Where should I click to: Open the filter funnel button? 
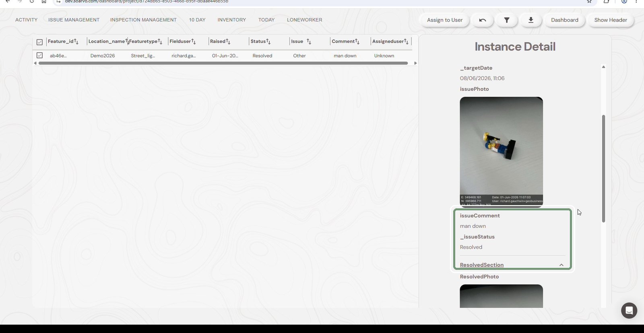click(x=507, y=20)
